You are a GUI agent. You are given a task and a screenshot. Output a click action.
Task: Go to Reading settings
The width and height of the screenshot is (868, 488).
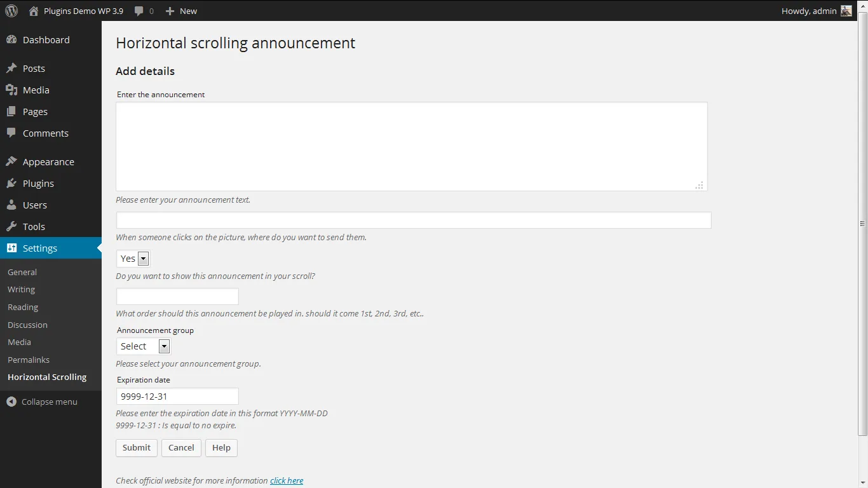(x=23, y=307)
